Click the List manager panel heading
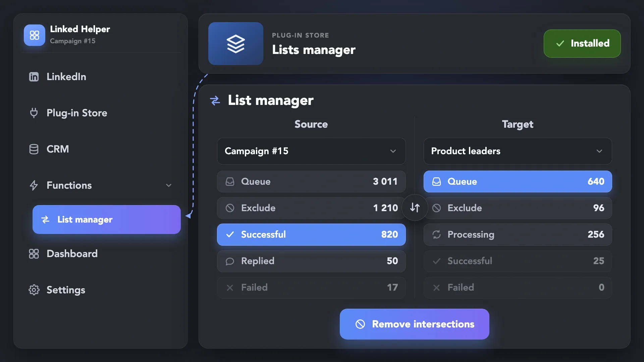Viewport: 644px width, 362px height. pyautogui.click(x=271, y=100)
